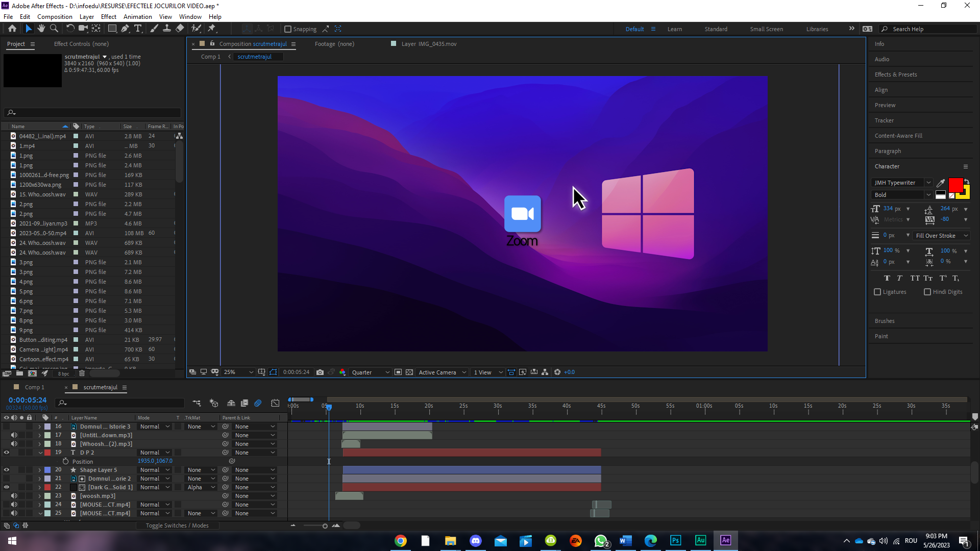Viewport: 980px width, 551px height.
Task: Switch to Small Screen workspace
Action: pyautogui.click(x=766, y=29)
